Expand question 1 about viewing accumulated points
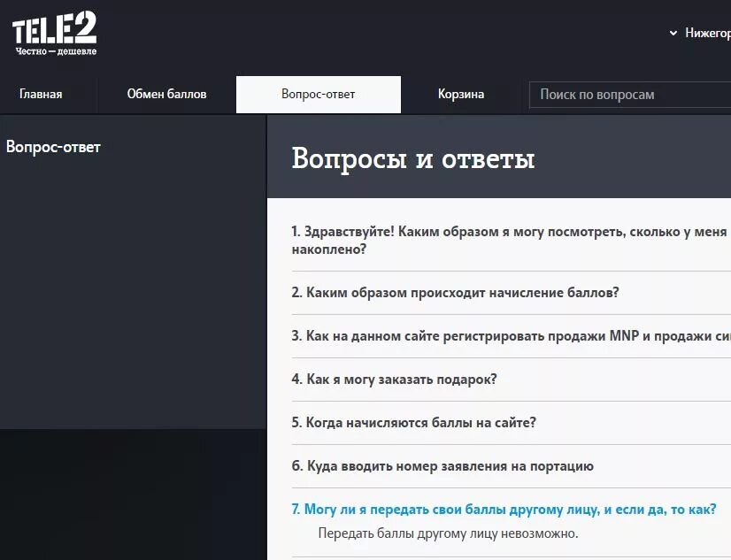Screen dimensions: 731x560 [x=511, y=241]
